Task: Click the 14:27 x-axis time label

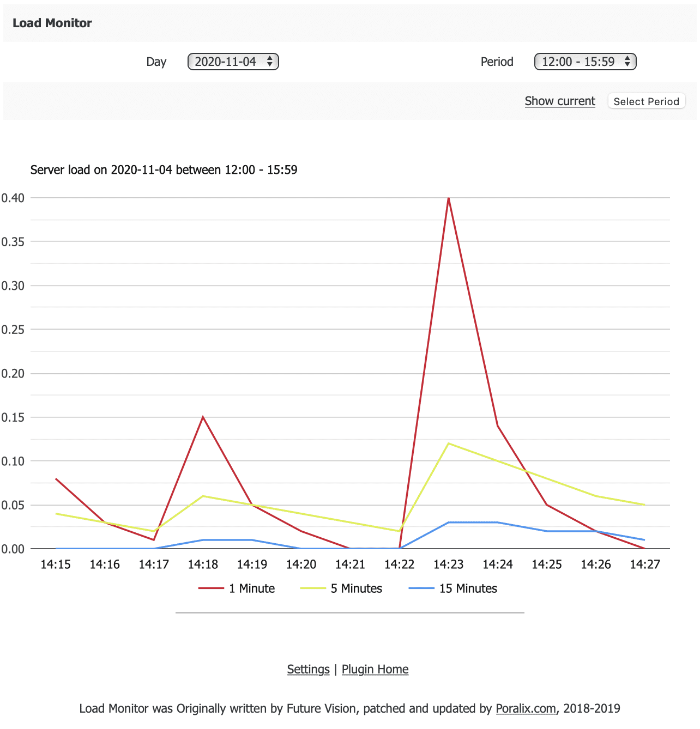Action: pyautogui.click(x=645, y=564)
